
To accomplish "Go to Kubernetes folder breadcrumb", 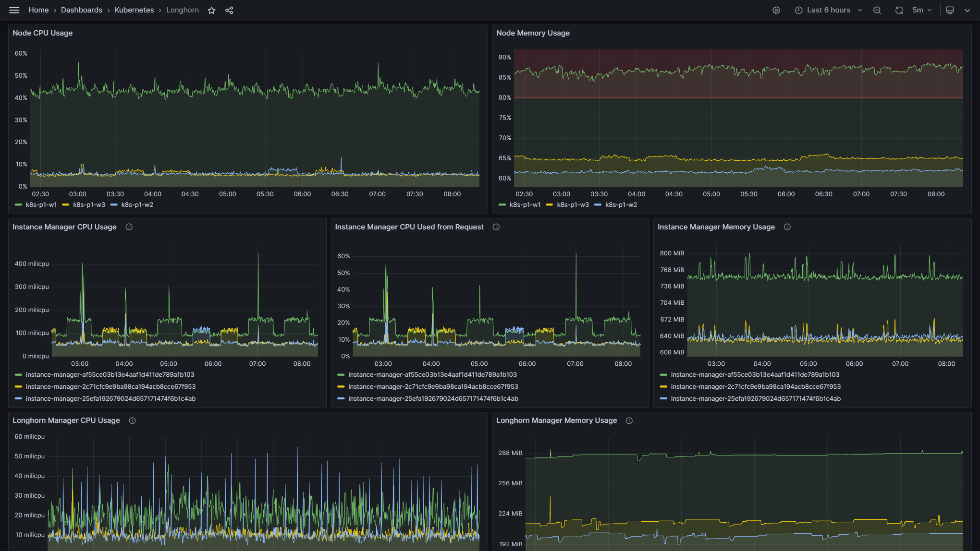I will click(134, 10).
